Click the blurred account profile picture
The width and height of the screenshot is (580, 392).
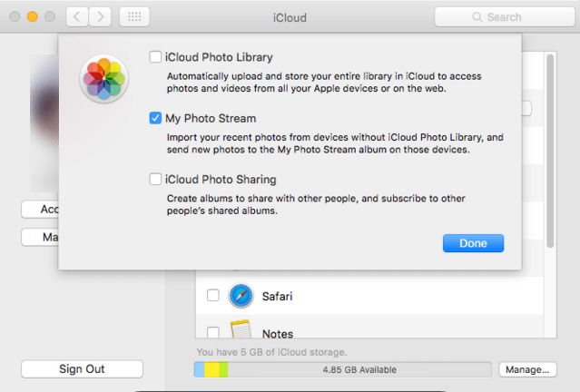tap(44, 123)
